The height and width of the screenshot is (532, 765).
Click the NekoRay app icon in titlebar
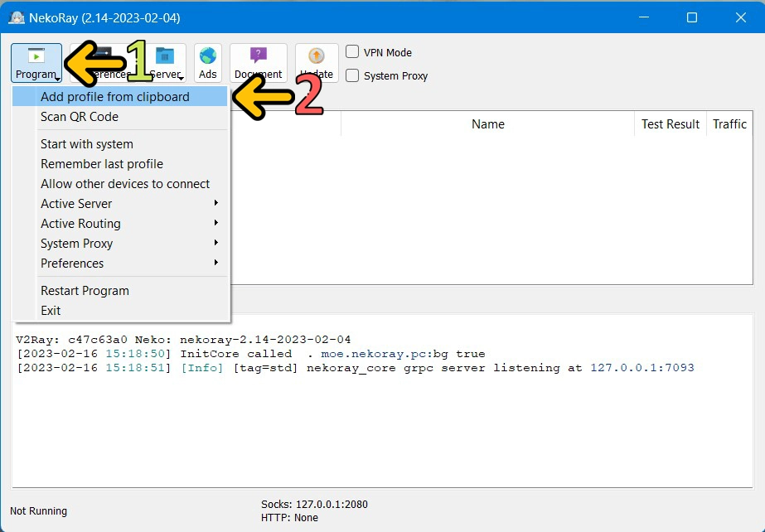15,17
